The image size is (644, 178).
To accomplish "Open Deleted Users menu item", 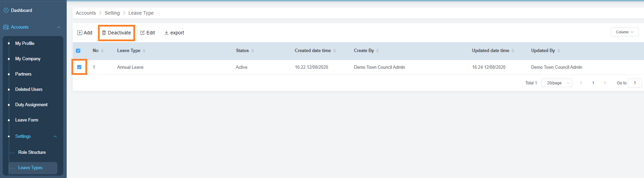I will pos(29,89).
